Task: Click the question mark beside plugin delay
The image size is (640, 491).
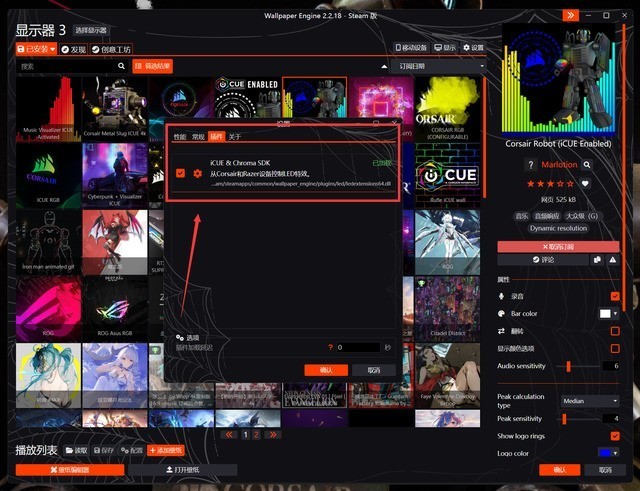Action: pyautogui.click(x=331, y=347)
